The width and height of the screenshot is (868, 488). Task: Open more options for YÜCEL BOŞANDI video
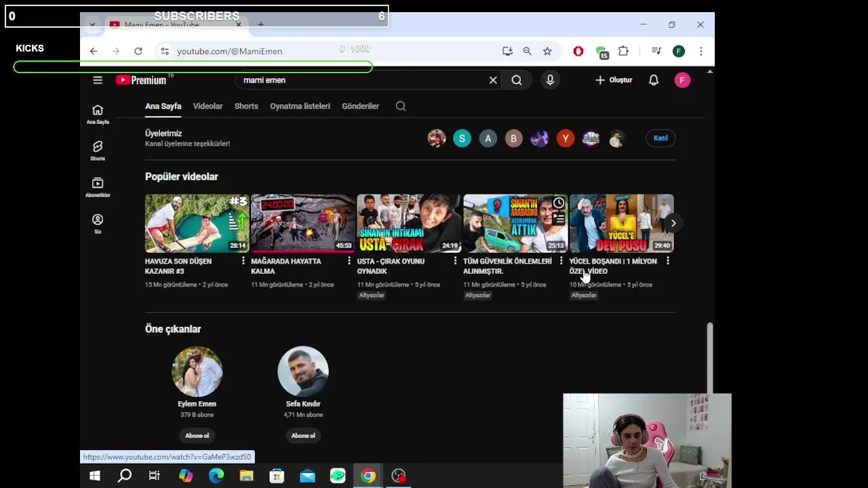coord(667,261)
